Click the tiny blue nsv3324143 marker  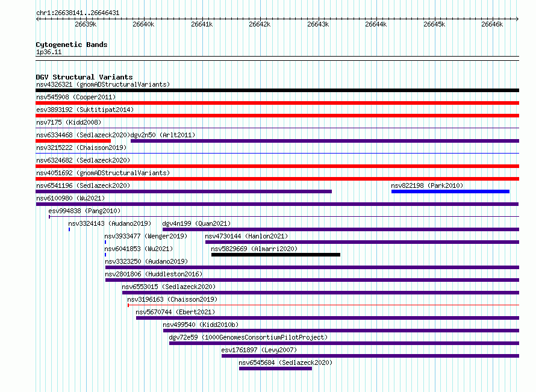(x=69, y=229)
